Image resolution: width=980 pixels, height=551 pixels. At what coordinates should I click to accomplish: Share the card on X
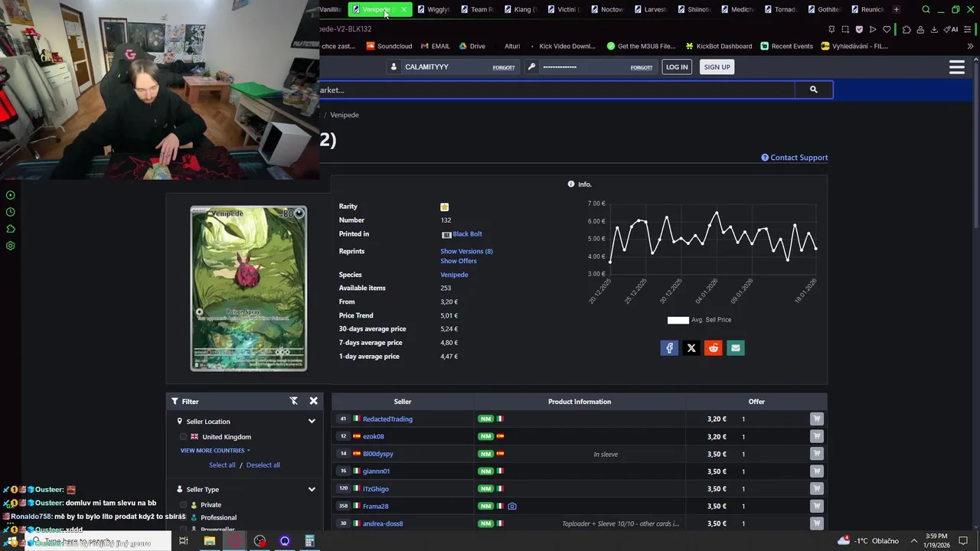(691, 348)
